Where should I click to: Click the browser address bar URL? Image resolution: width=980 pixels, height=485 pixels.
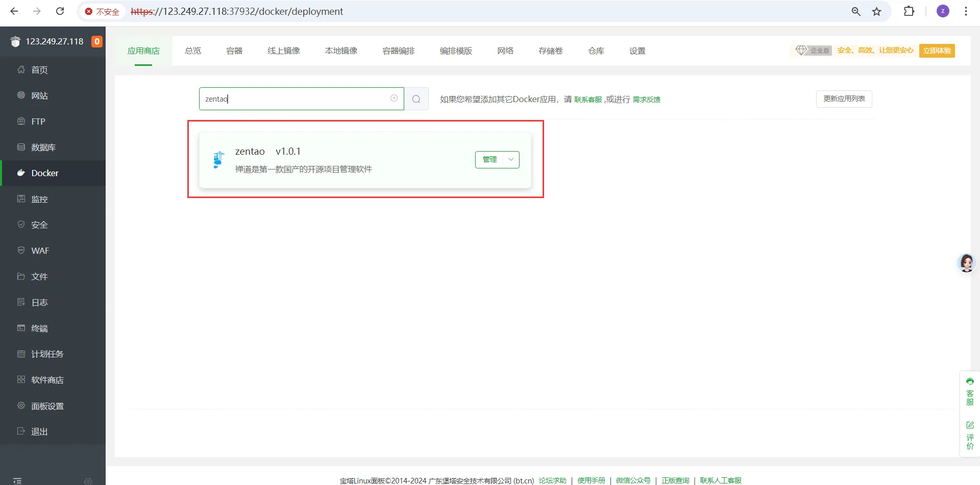click(237, 11)
